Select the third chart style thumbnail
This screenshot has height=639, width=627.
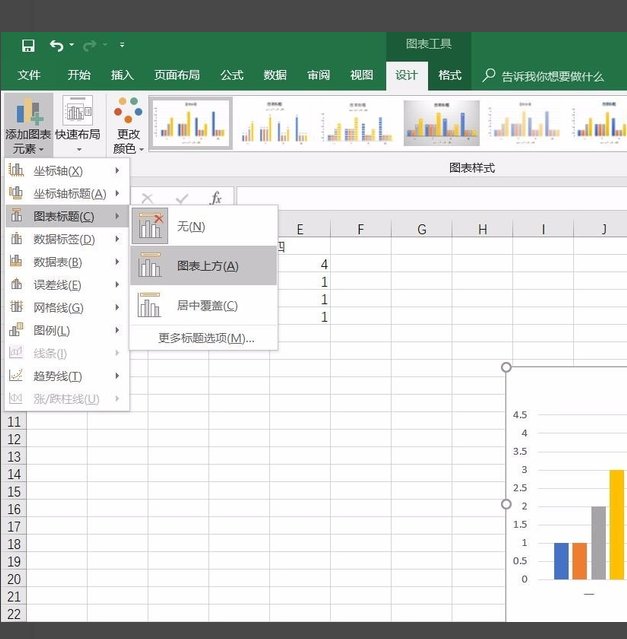click(357, 123)
